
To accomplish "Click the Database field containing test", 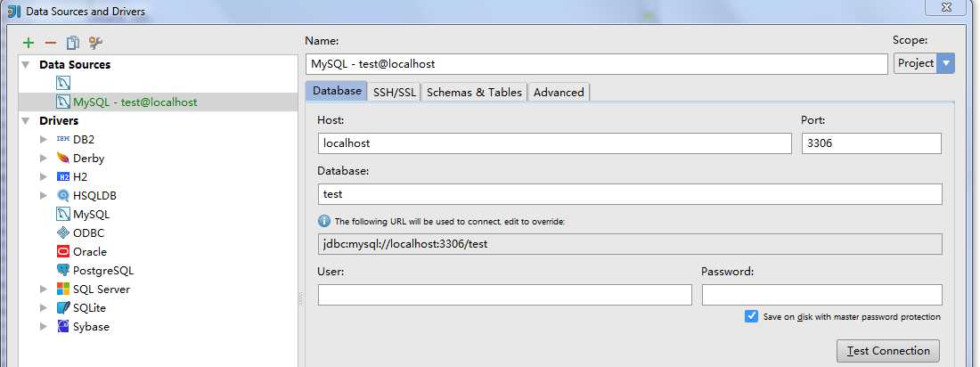I will pyautogui.click(x=629, y=194).
